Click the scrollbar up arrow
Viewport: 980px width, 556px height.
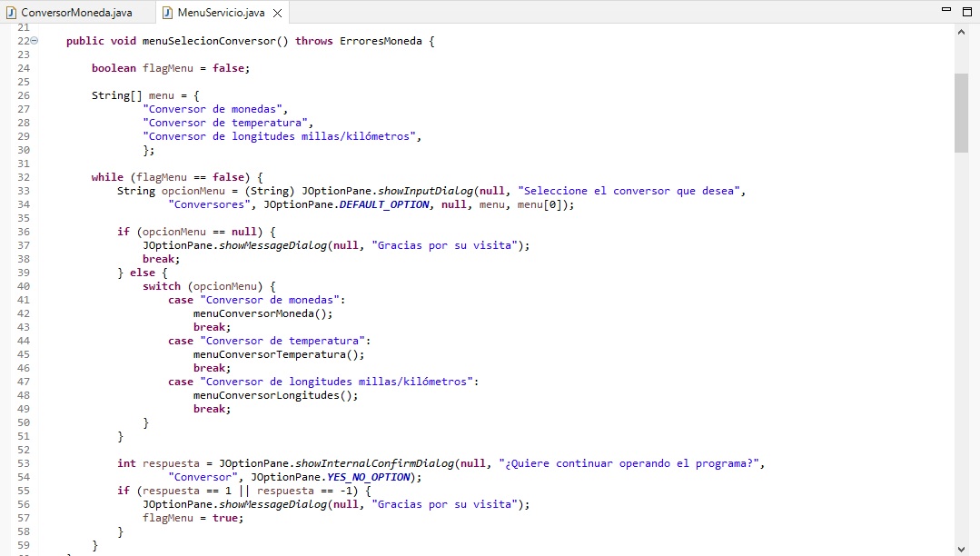point(961,32)
